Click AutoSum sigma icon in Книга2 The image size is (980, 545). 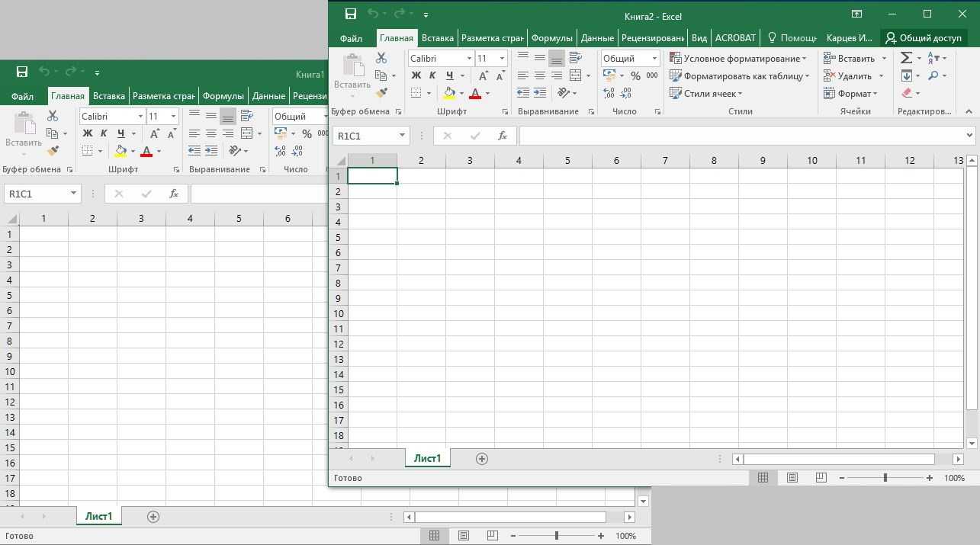(906, 58)
